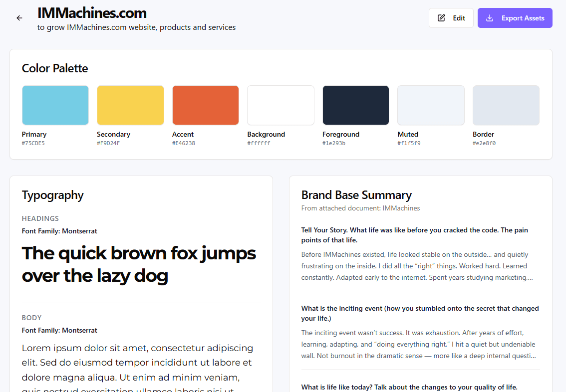Click the Border color swatch

[x=506, y=105]
